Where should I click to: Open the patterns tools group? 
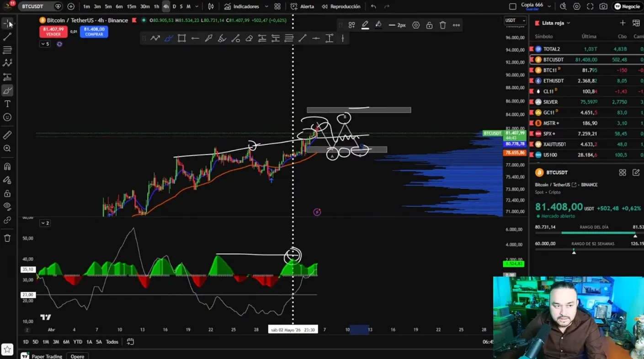7,63
